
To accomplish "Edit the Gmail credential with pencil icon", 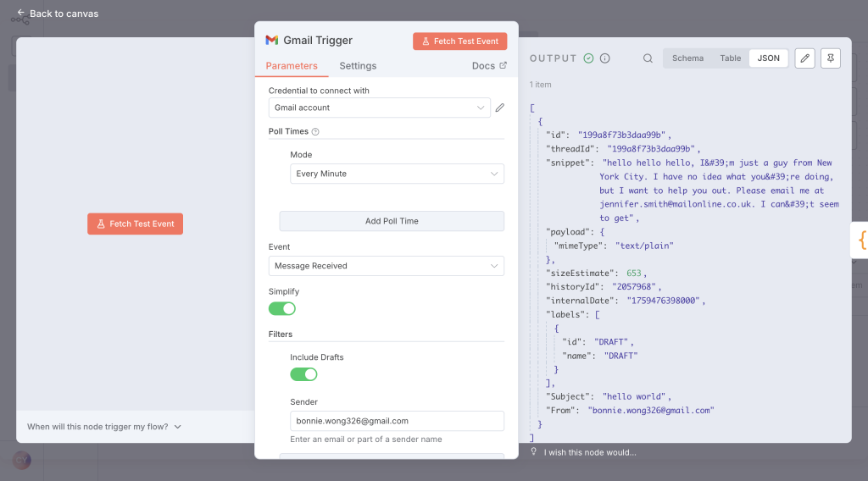I will [500, 108].
